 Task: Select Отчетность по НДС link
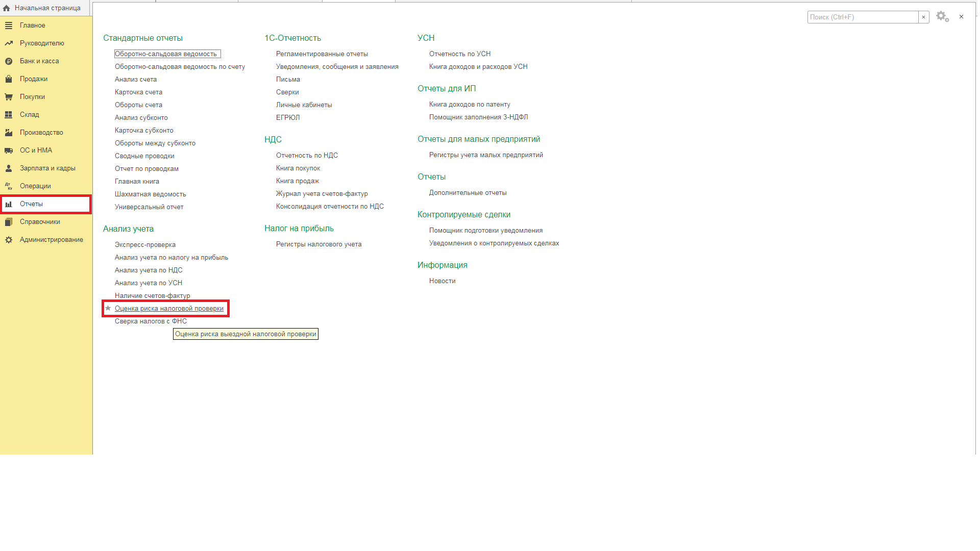click(306, 156)
